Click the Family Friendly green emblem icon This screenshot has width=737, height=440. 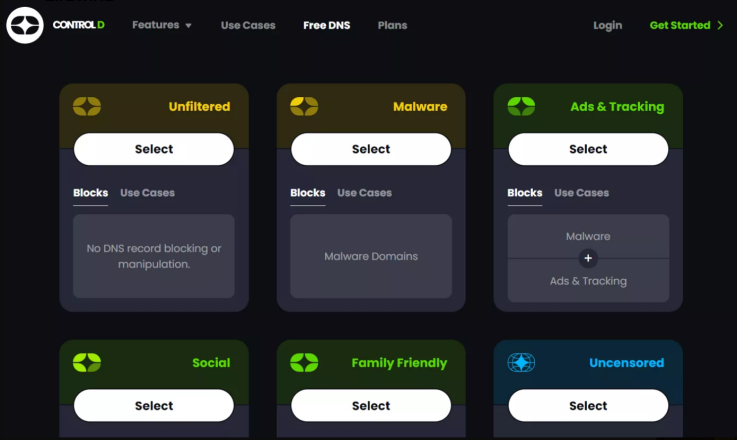point(304,362)
